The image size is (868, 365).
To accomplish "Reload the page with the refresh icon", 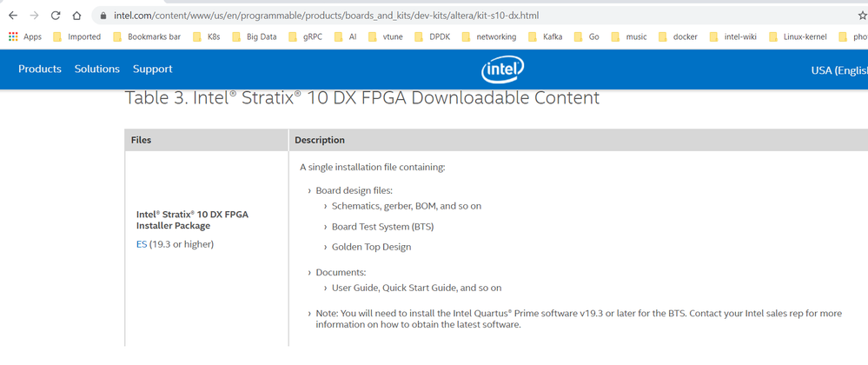I will pos(56,16).
